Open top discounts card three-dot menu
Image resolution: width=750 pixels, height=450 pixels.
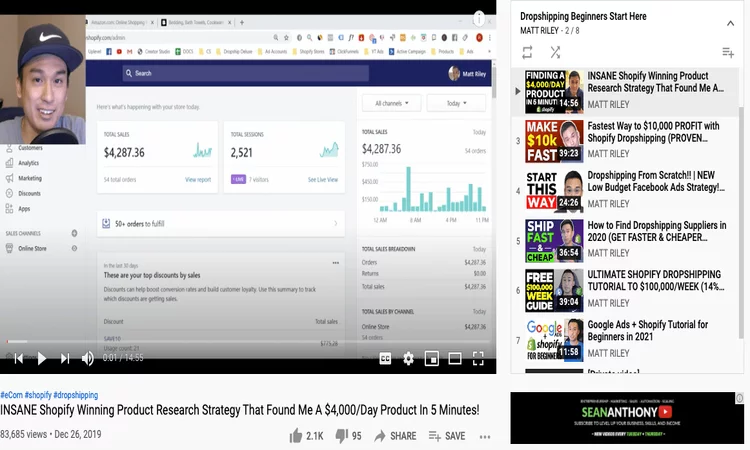pos(336,263)
